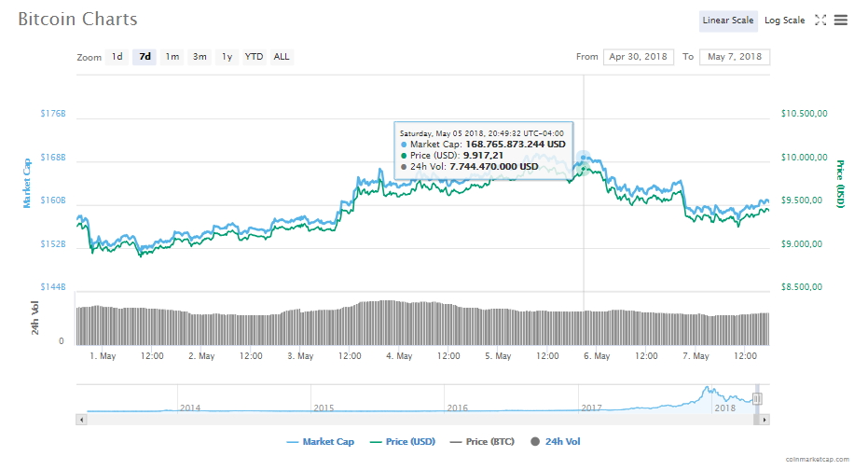Click the $10.000,00 price axis label
Image resolution: width=868 pixels, height=470 pixels.
(805, 158)
